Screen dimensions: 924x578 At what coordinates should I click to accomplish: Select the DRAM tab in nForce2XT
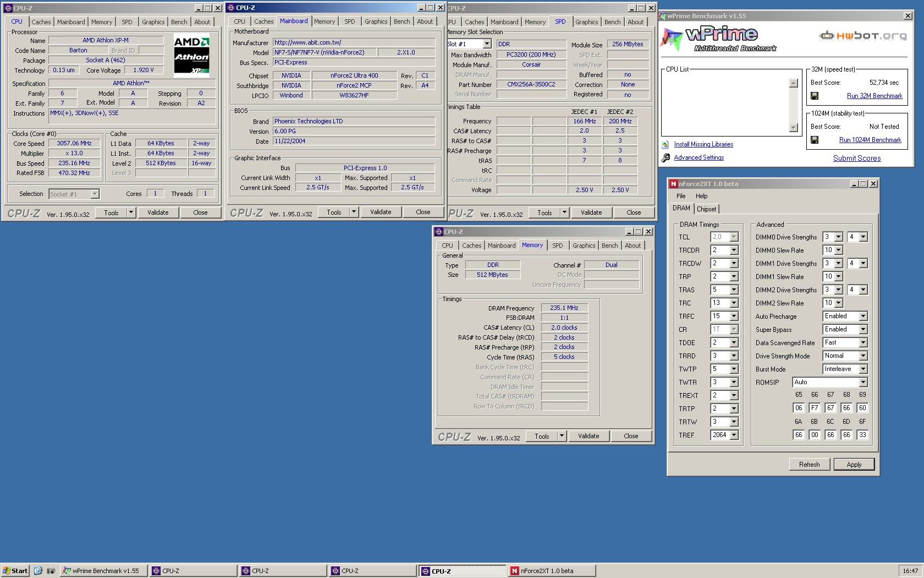pos(681,208)
